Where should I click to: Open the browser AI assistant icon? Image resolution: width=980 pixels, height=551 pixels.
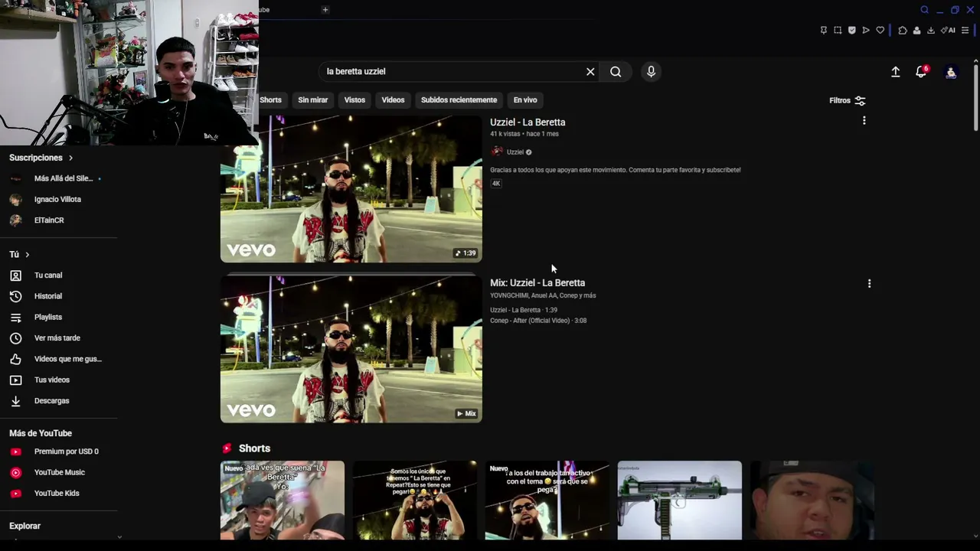tap(948, 31)
